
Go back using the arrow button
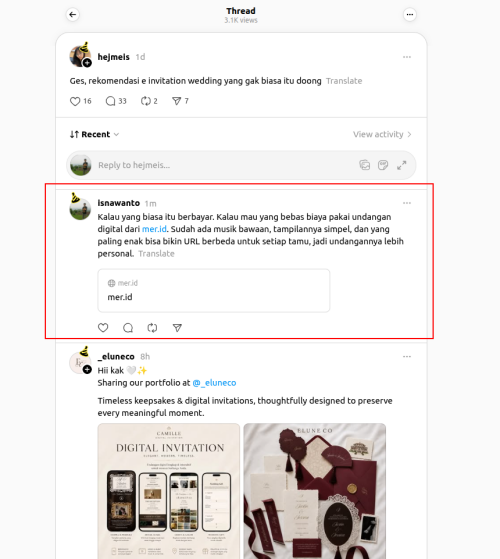pyautogui.click(x=73, y=15)
